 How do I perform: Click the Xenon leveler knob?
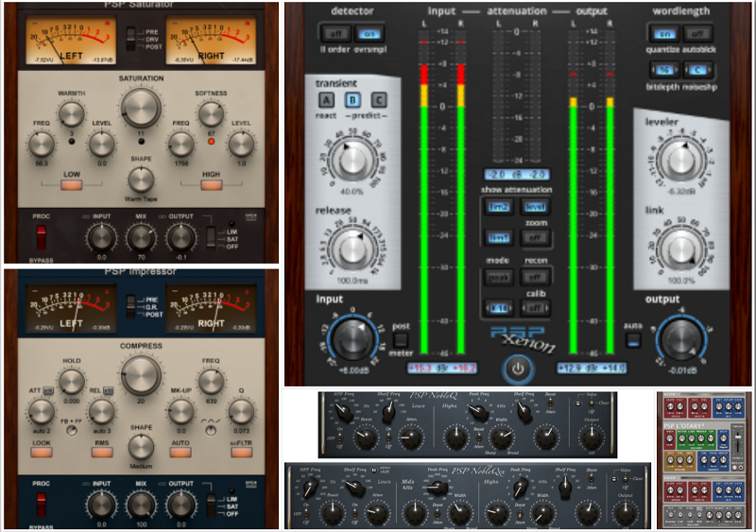[x=681, y=160]
